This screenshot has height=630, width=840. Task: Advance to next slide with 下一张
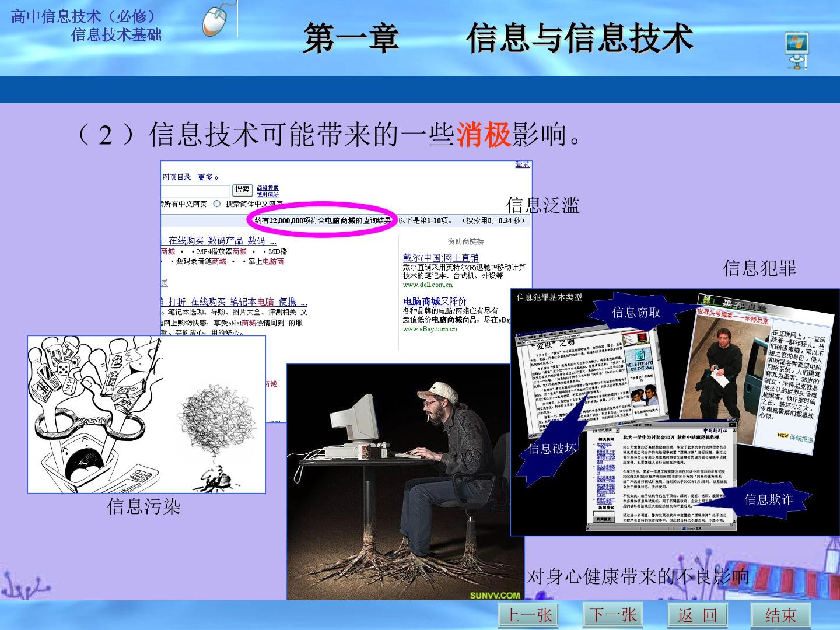coord(612,614)
